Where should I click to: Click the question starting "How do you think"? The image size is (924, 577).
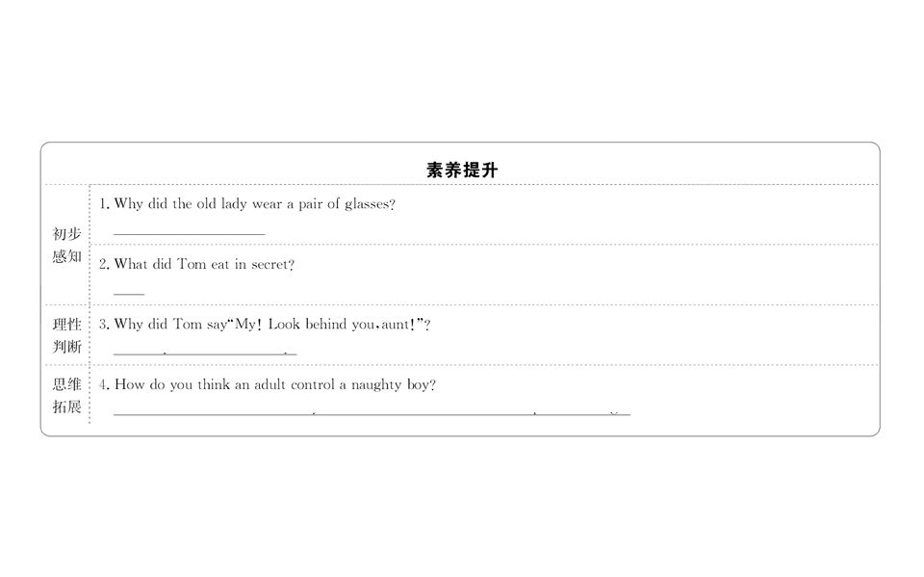[274, 384]
